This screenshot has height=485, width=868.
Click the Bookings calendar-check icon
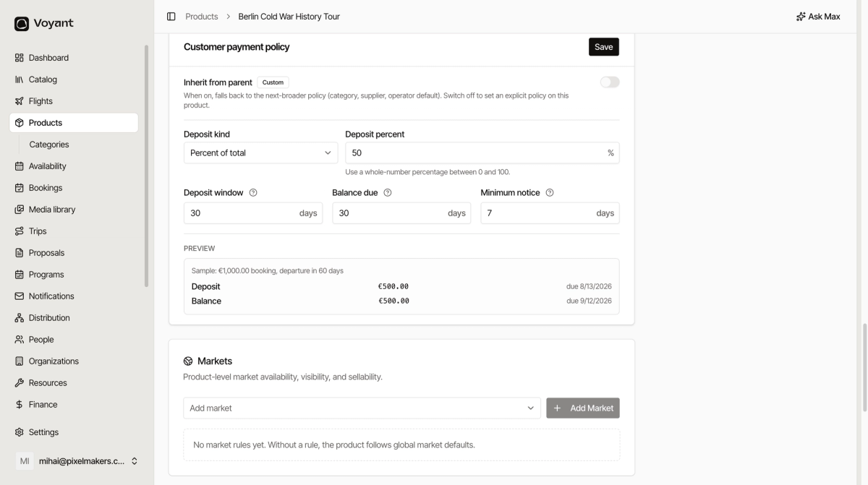(20, 188)
